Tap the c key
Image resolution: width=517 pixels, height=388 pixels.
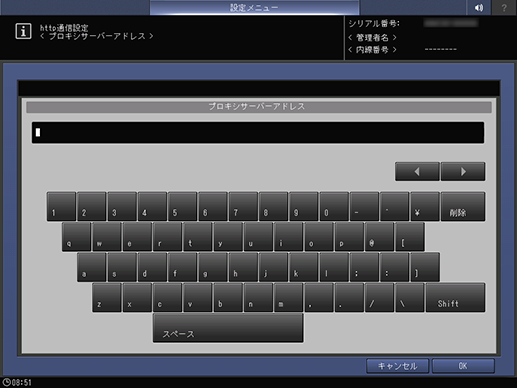tap(167, 298)
